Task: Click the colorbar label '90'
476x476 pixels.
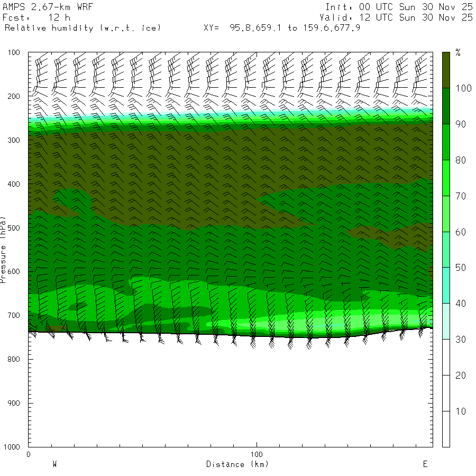Action: tap(461, 124)
